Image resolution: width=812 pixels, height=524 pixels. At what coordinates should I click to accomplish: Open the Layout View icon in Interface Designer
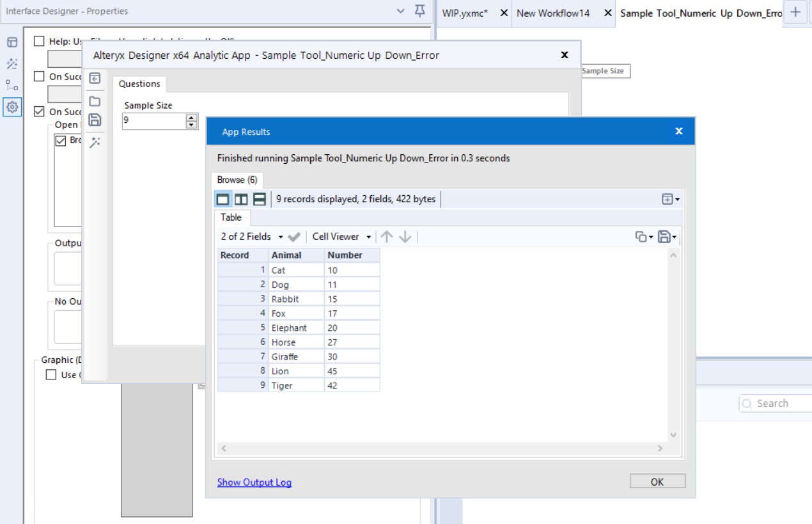point(12,42)
